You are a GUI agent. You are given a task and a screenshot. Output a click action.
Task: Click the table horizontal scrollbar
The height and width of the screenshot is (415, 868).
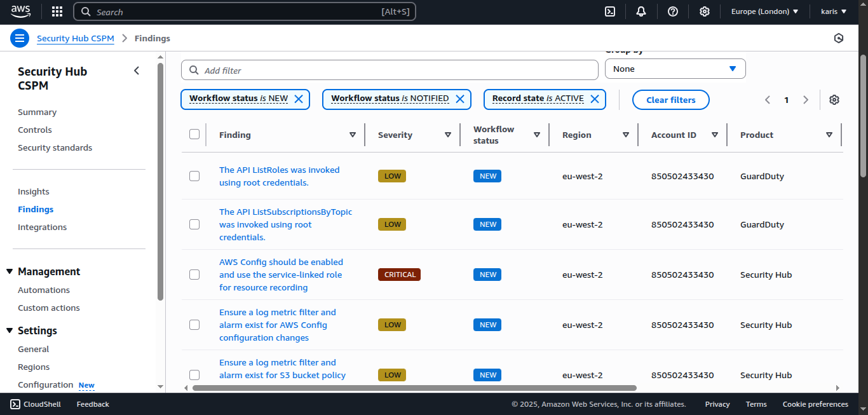point(414,388)
